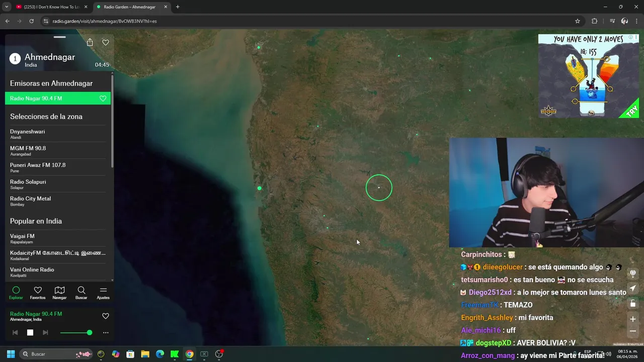644x362 pixels.
Task: Open the tab search dropdown
Action: coord(7,7)
